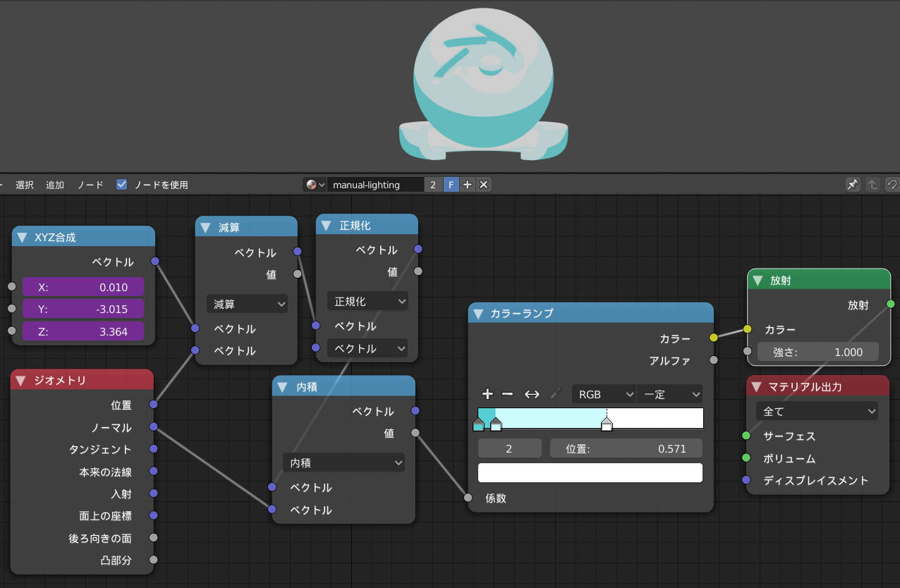Click the yellow カラー output socket on カラーランプ
Screen dimensions: 900x588
(714, 338)
